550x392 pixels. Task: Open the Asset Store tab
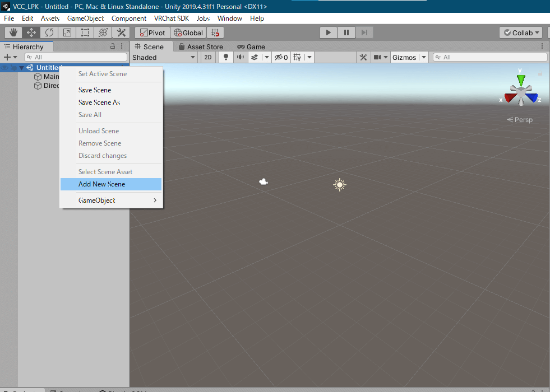click(201, 46)
